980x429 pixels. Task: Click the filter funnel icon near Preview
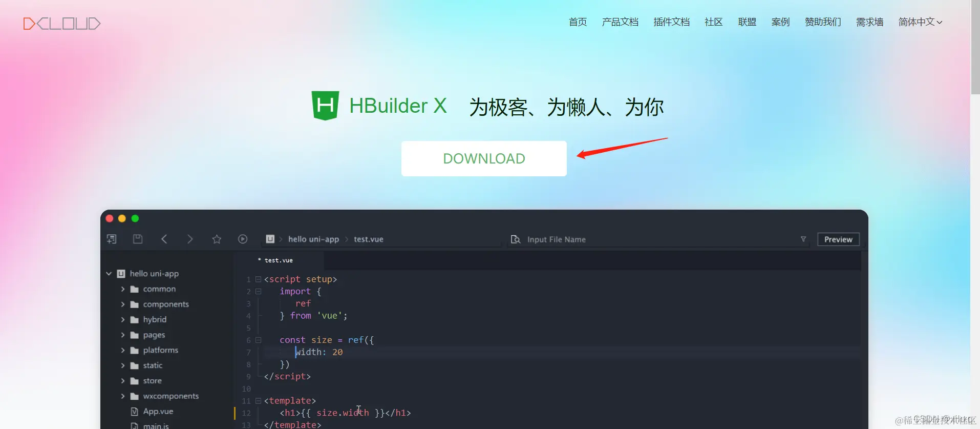click(x=803, y=239)
